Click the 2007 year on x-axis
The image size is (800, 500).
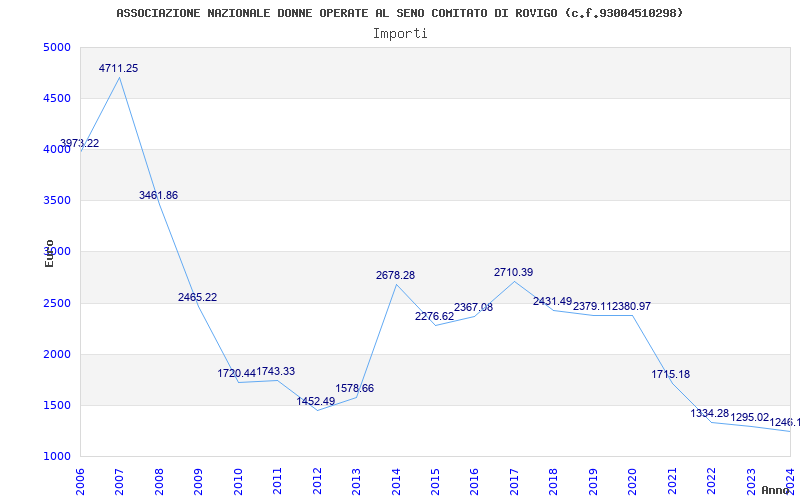[120, 478]
